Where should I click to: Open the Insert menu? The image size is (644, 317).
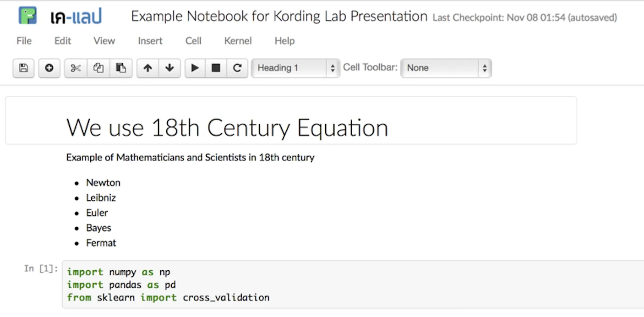(150, 41)
